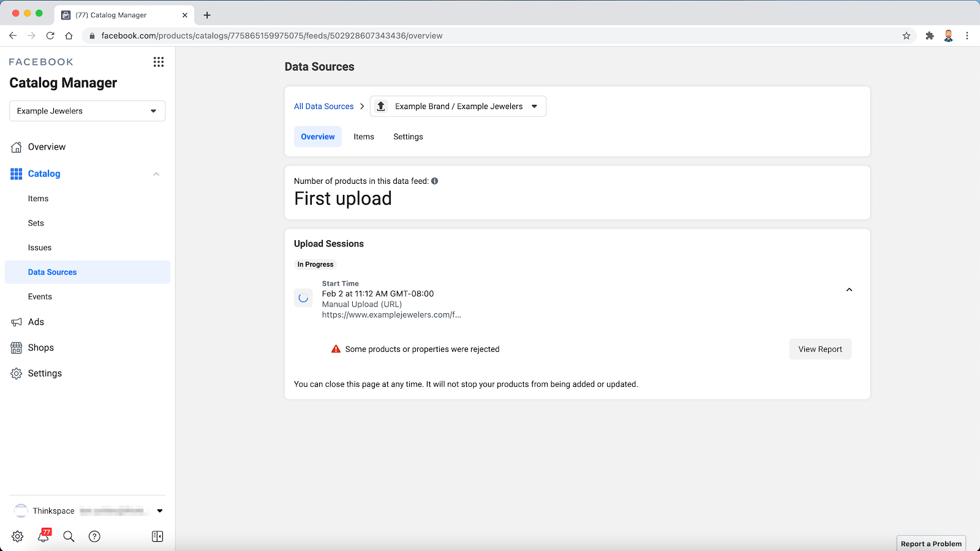Open the Facebook apps grid menu
The image size is (980, 551).
coord(159,62)
